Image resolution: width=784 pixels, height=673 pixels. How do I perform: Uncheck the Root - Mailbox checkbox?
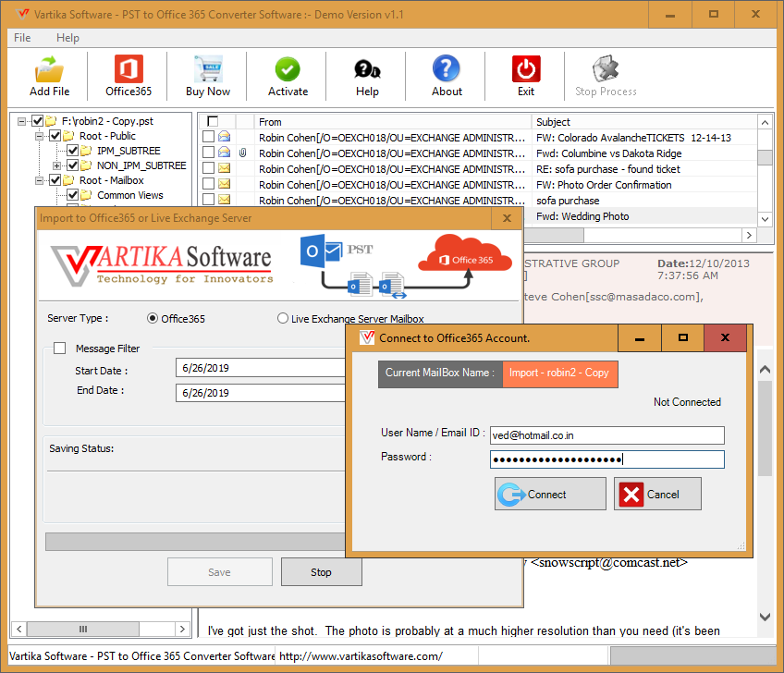(x=55, y=180)
